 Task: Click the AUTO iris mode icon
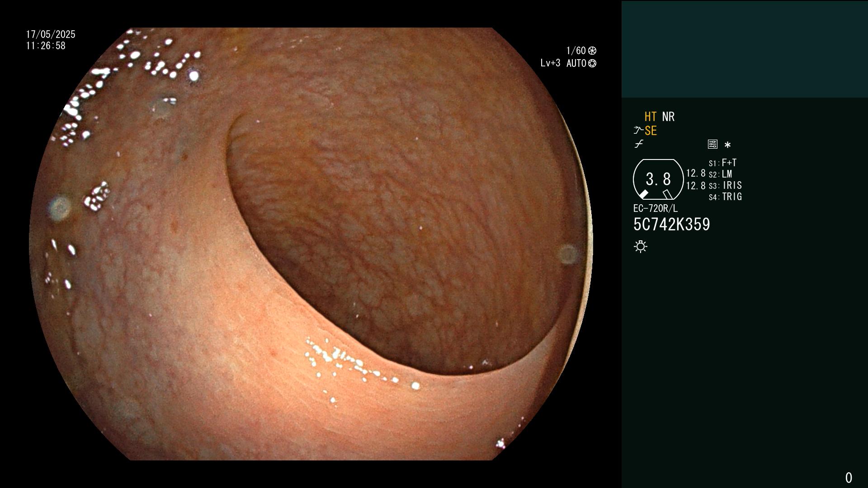pyautogui.click(x=592, y=63)
